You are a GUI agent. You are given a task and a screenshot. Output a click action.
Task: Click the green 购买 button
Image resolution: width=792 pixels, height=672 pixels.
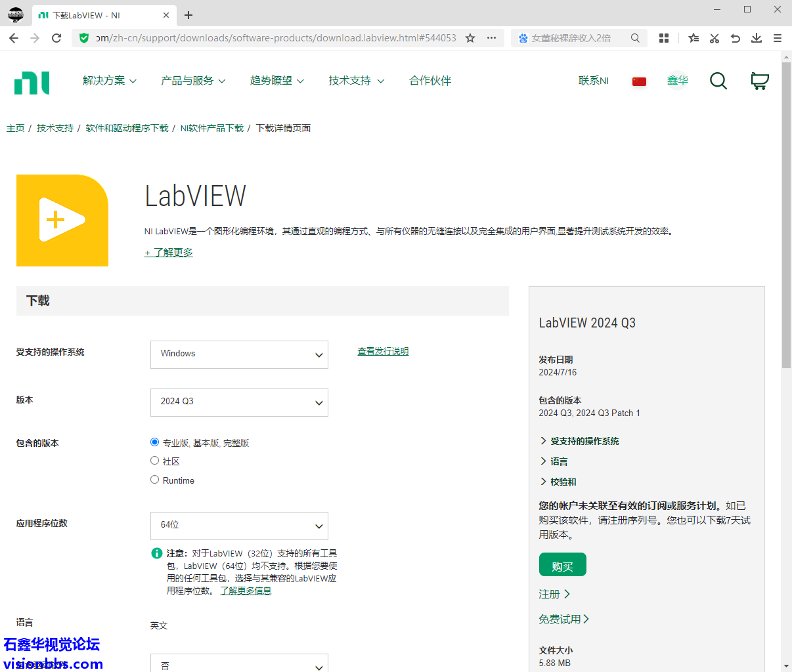(562, 565)
